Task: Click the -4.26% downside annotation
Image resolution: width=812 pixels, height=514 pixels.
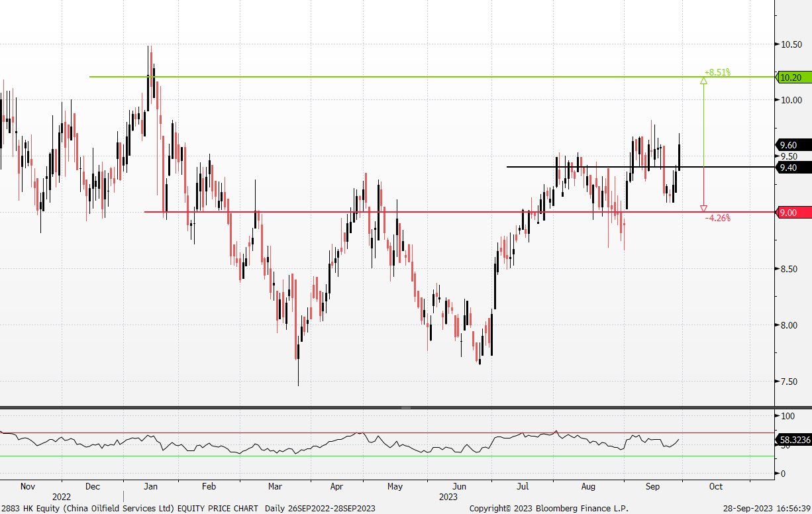Action: [717, 218]
